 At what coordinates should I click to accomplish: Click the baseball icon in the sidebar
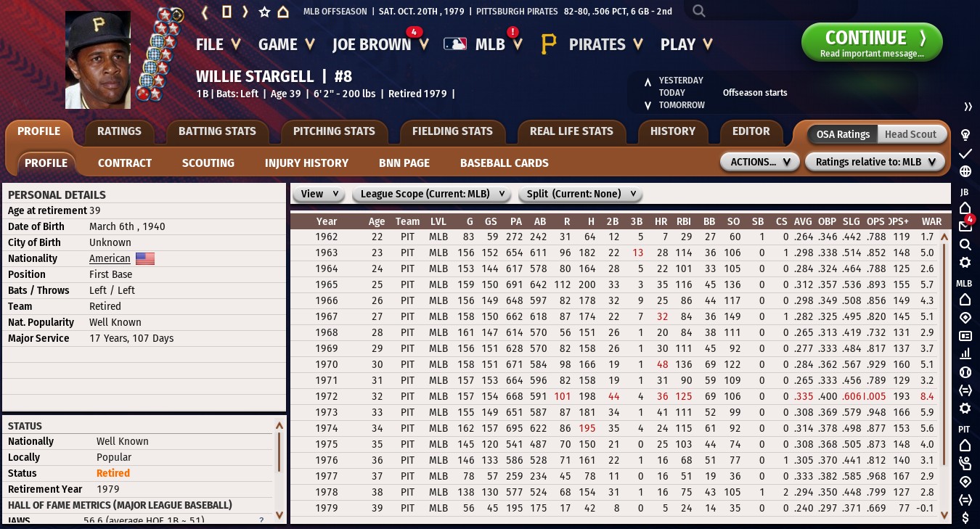pos(965,372)
